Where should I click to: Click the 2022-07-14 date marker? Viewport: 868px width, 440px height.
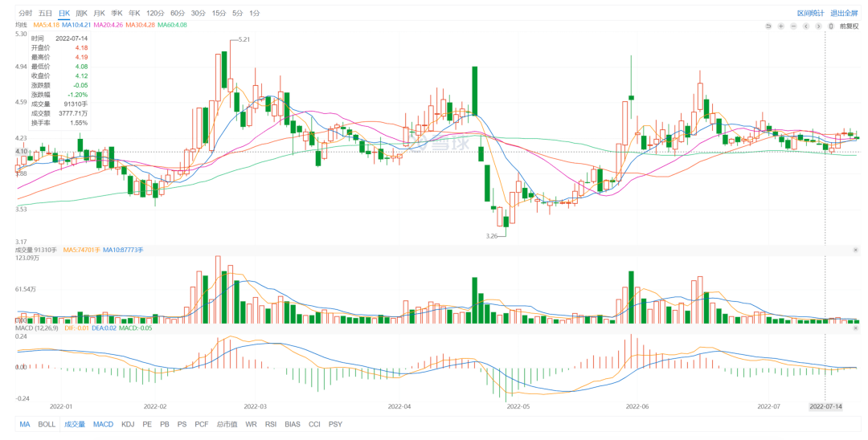(x=825, y=406)
